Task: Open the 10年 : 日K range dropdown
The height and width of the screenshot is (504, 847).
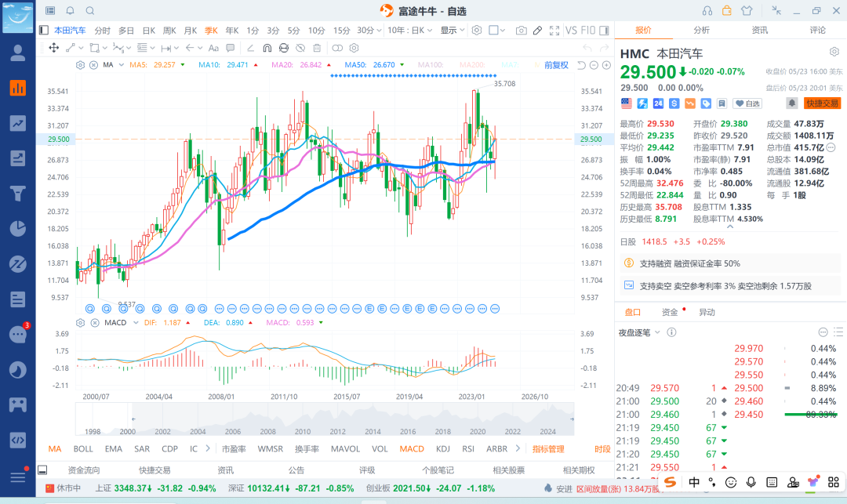Action: [x=410, y=31]
